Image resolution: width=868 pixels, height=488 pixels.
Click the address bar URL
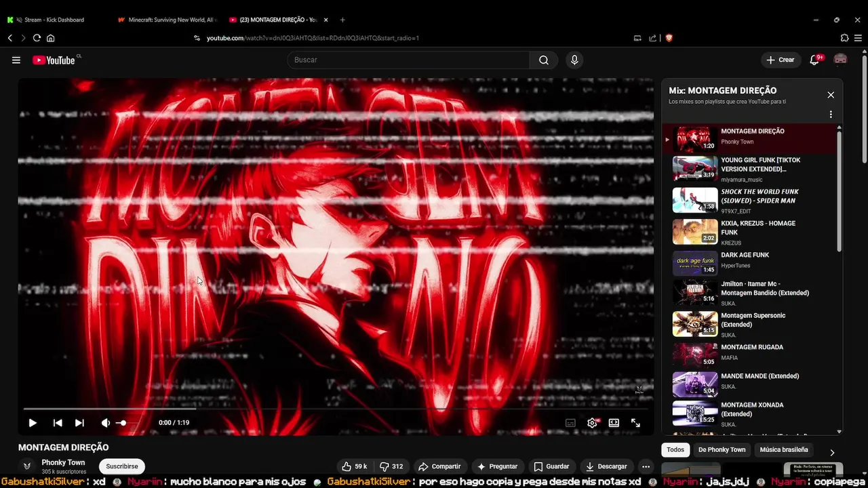point(313,38)
